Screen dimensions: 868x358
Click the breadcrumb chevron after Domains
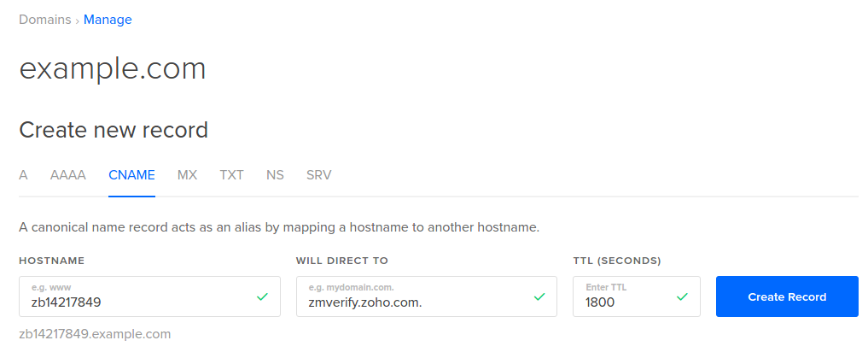tap(78, 20)
